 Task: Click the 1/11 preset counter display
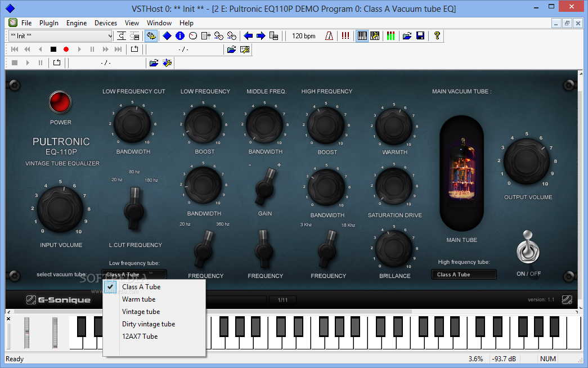point(283,300)
